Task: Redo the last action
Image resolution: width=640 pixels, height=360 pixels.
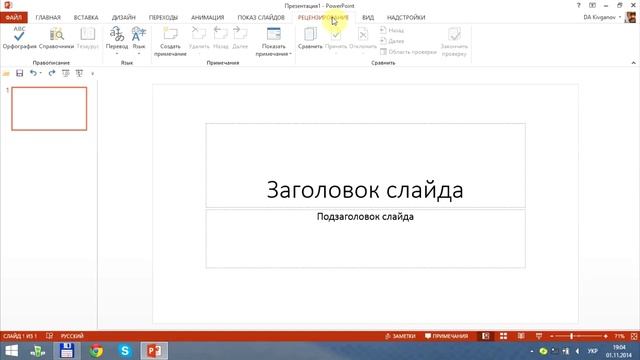Action: (x=52, y=73)
